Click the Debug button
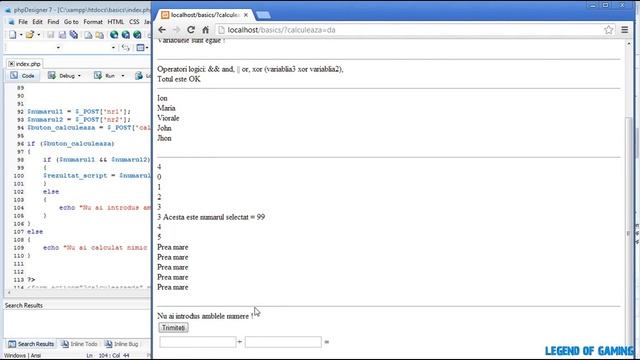640x360 pixels. (x=61, y=76)
